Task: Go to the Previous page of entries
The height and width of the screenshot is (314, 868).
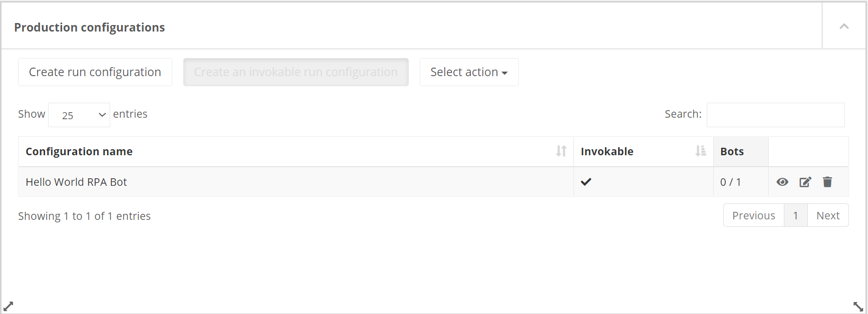Action: pyautogui.click(x=753, y=215)
